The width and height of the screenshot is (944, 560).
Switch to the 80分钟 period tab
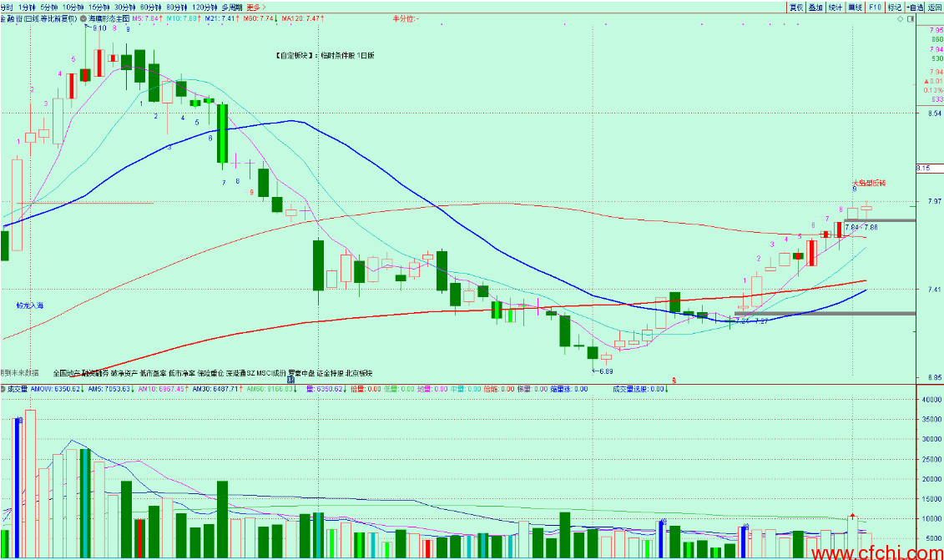176,8
